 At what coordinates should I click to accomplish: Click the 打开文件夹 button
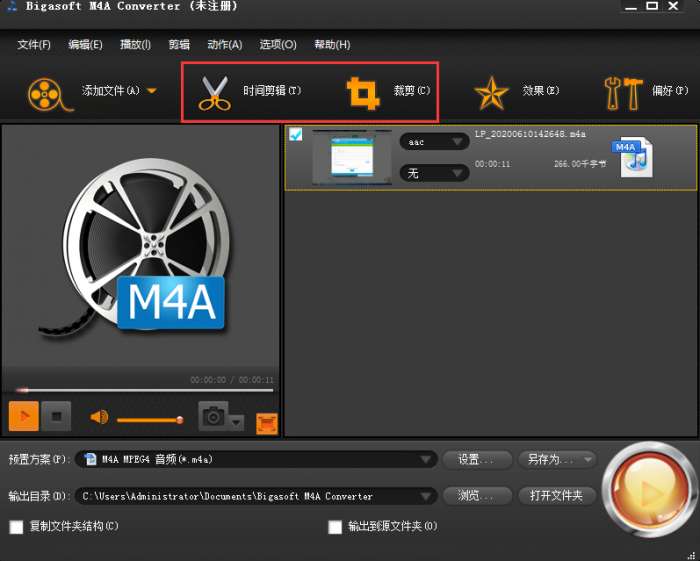pos(557,495)
